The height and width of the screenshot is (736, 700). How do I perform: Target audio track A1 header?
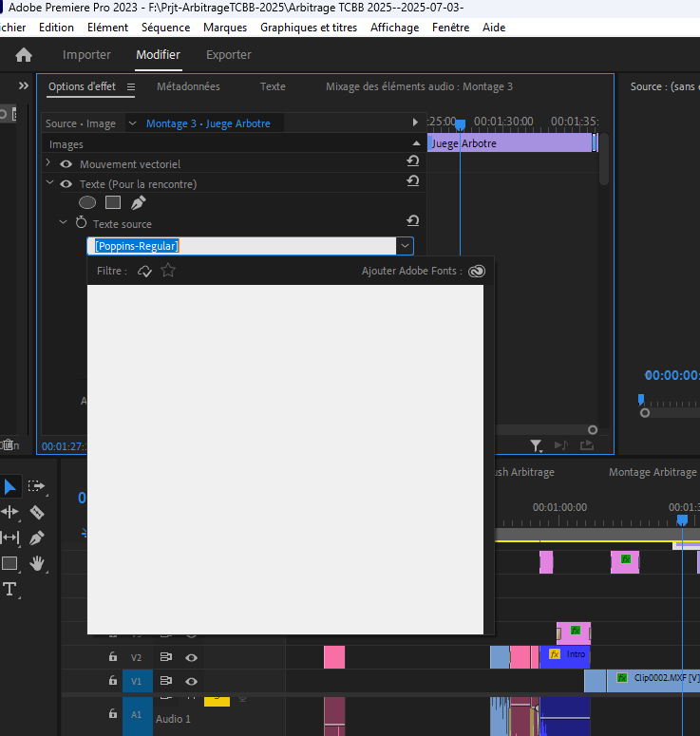pos(137,715)
